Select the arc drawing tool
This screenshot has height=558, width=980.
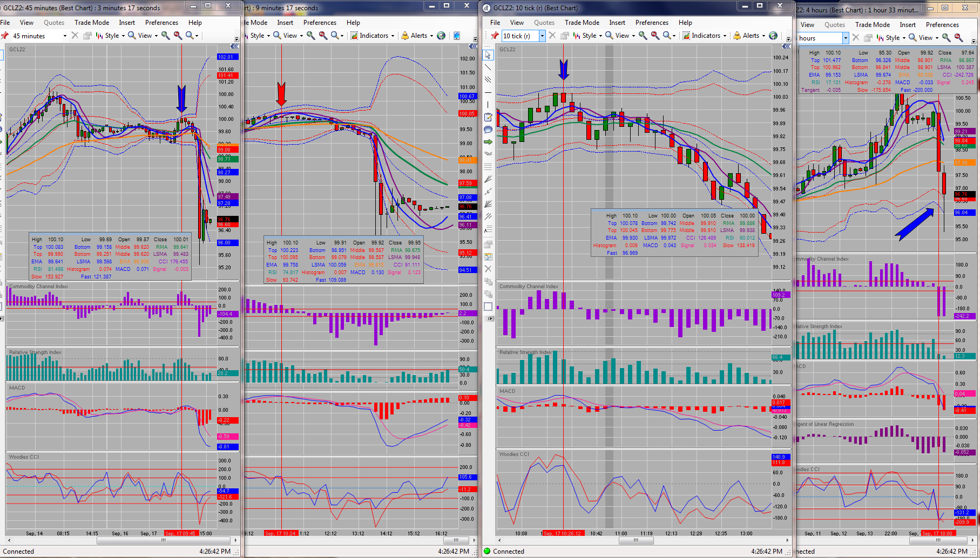pyautogui.click(x=488, y=154)
